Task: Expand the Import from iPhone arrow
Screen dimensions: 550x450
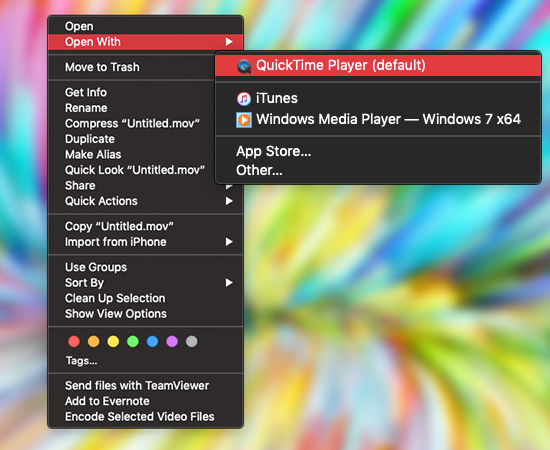Action: click(x=229, y=242)
